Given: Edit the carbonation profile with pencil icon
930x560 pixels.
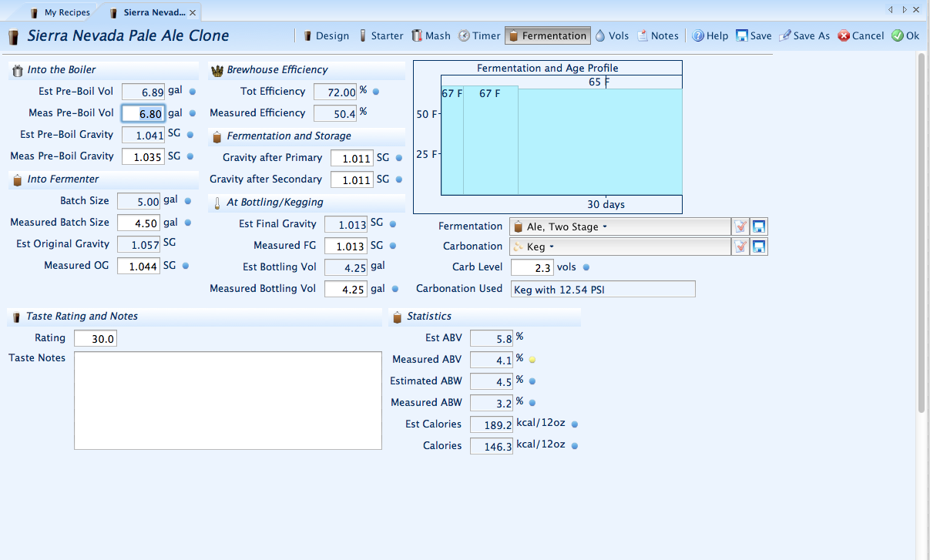Looking at the screenshot, I should coord(740,246).
